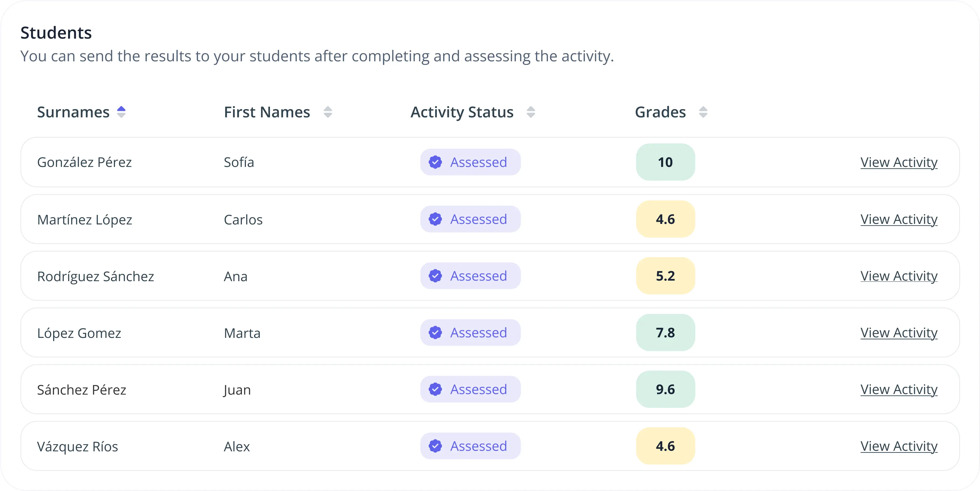Click the yellow 5.2 grade badge
Image resolution: width=980 pixels, height=491 pixels.
665,276
